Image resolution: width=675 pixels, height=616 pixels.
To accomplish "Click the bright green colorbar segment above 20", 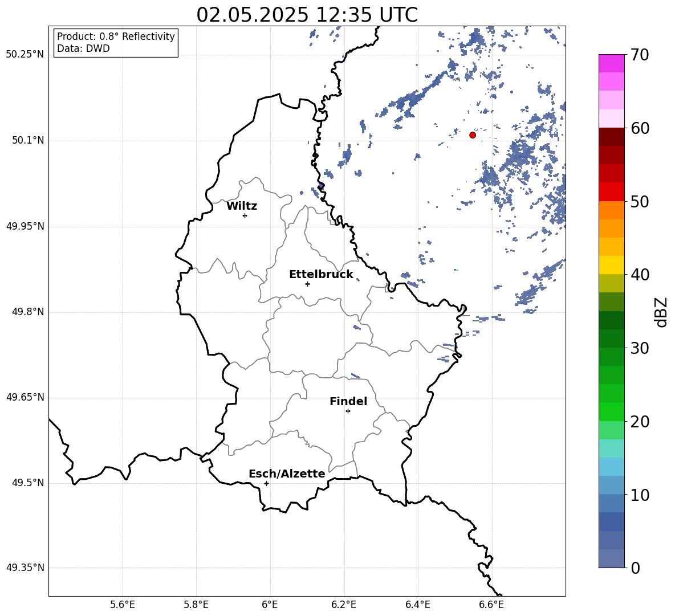I will point(611,411).
